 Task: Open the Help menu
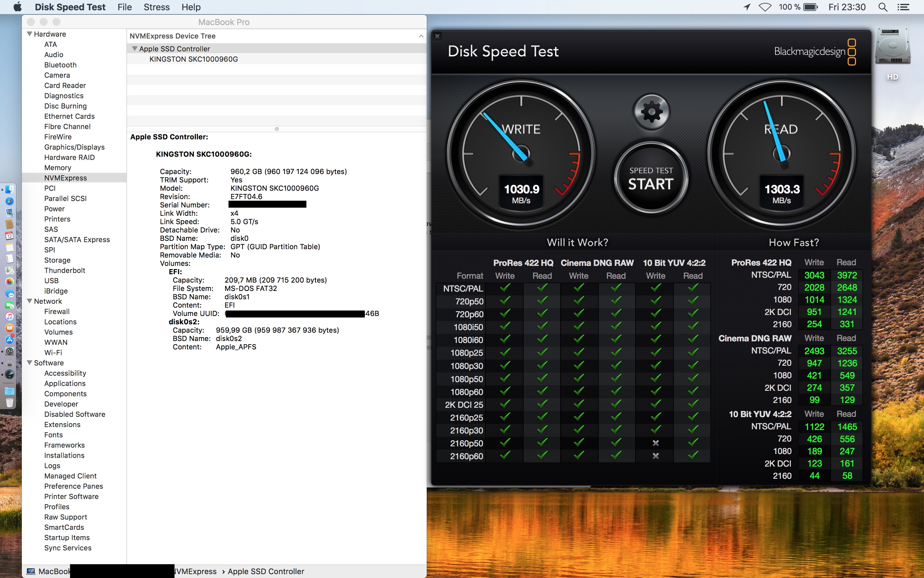coord(191,7)
